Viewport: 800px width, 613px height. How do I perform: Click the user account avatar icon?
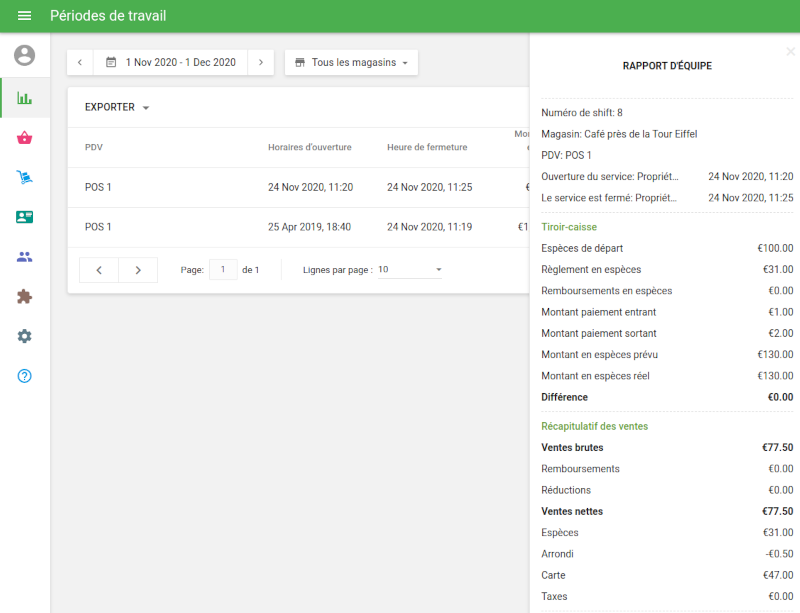pos(25,56)
